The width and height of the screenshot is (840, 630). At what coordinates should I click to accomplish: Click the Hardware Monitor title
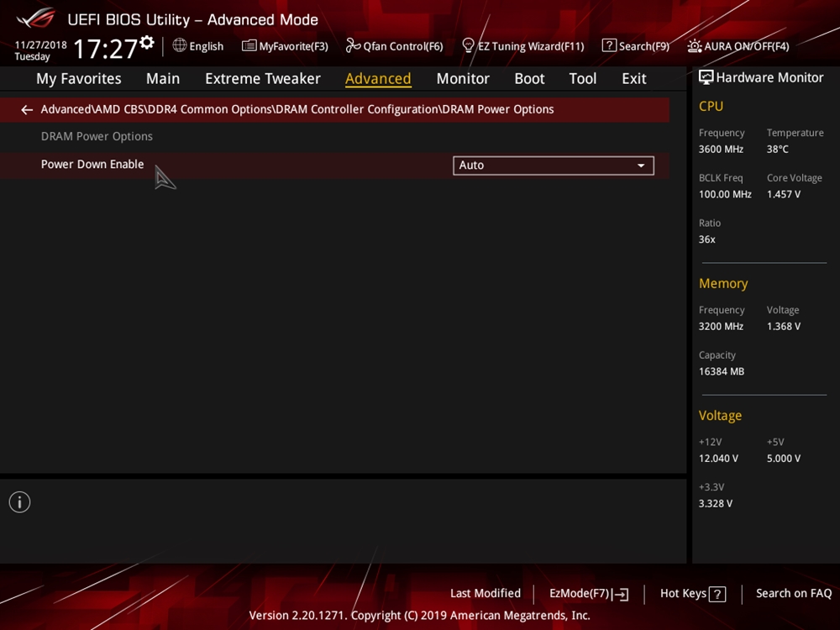pos(769,77)
